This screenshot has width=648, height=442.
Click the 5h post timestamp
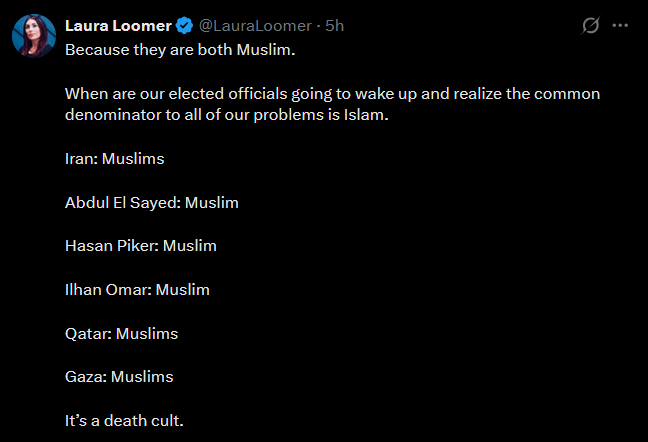[x=335, y=26]
